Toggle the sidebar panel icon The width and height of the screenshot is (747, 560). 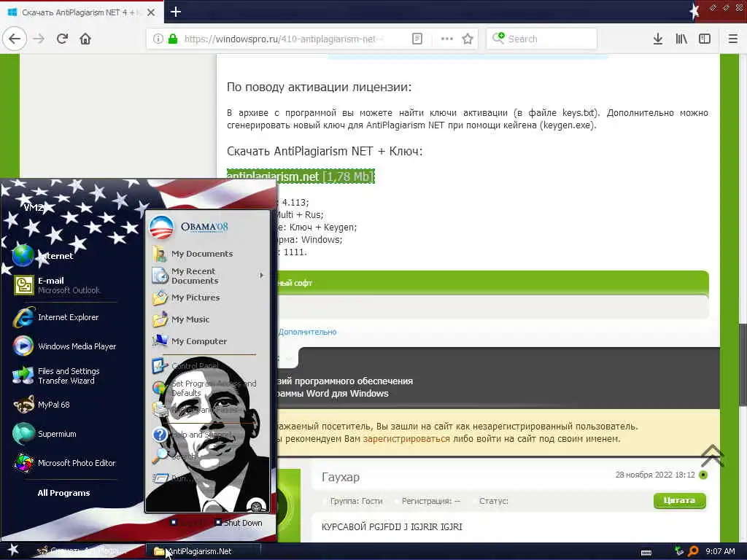point(705,39)
